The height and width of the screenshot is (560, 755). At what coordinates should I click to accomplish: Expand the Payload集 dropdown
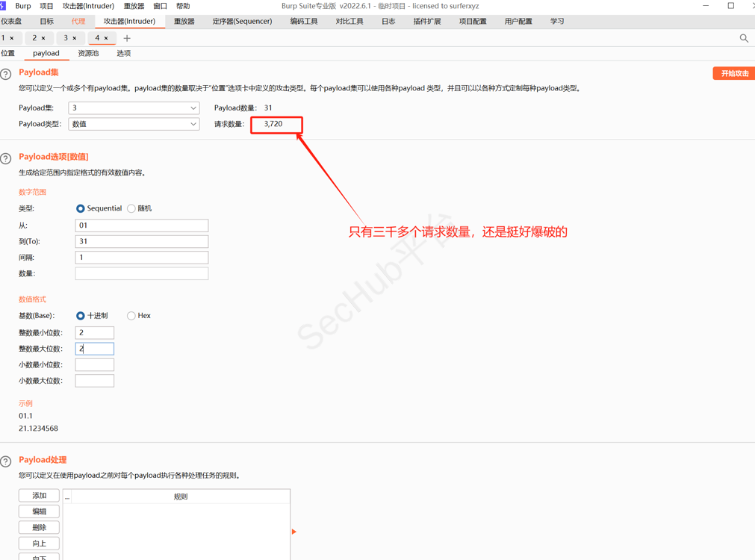(193, 108)
